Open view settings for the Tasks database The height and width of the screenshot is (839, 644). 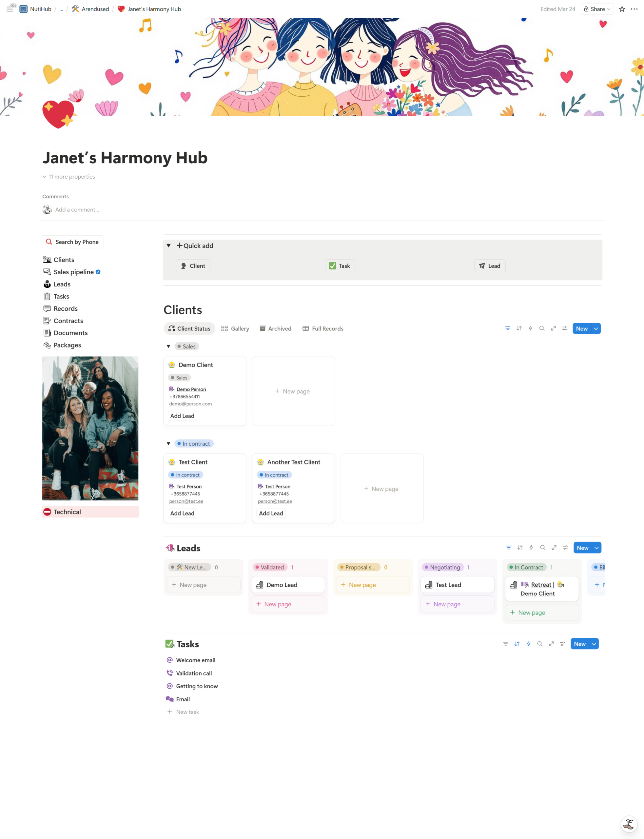[x=563, y=644]
